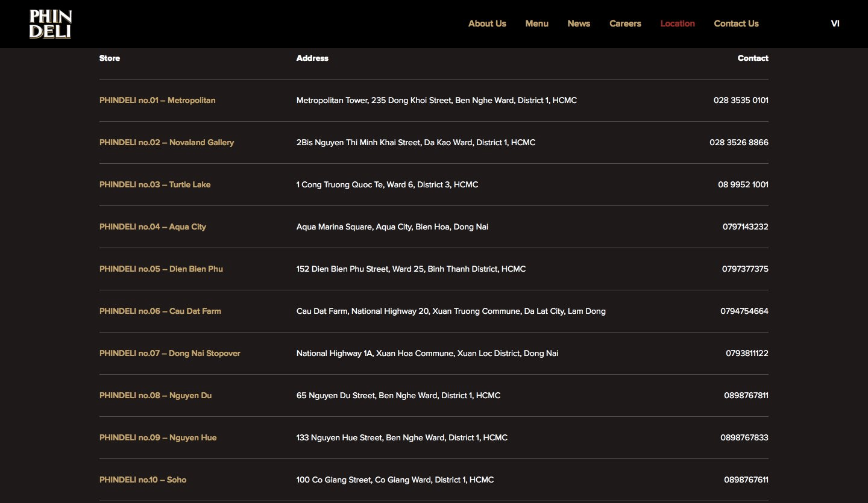
Task: Open the News section
Action: tap(579, 23)
